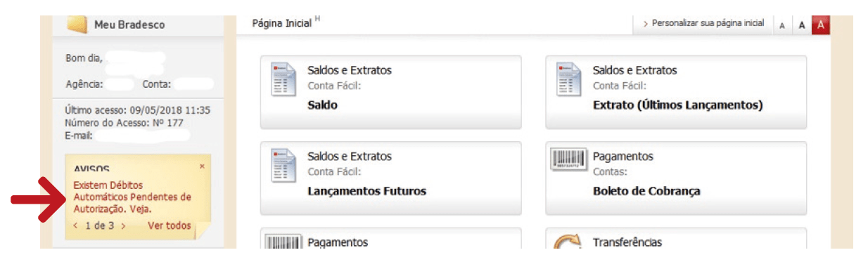
Task: Click the Boleto de Cobrança barcode icon
Action: (x=568, y=159)
